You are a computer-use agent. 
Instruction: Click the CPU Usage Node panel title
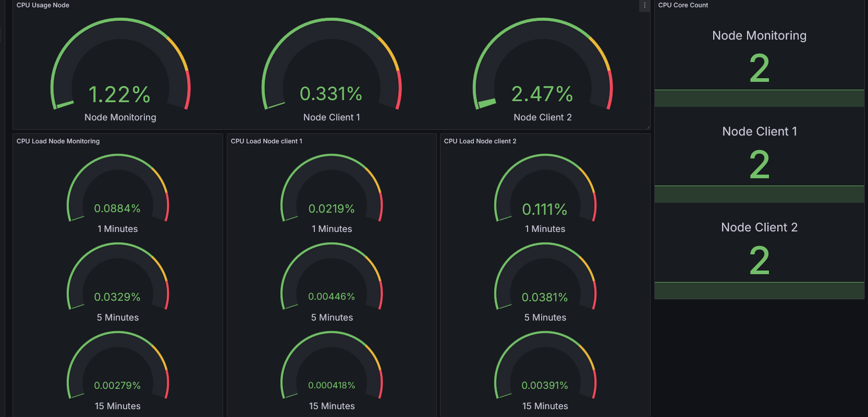tap(43, 5)
